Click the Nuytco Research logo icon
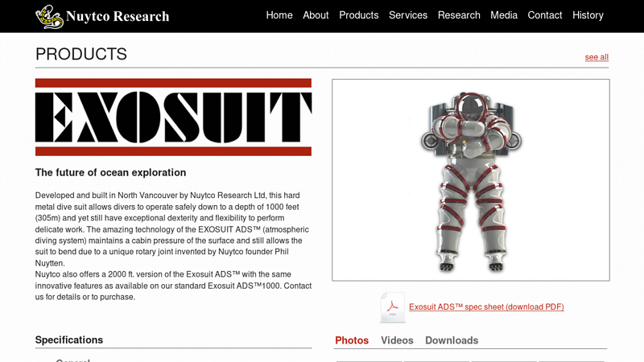 [49, 17]
